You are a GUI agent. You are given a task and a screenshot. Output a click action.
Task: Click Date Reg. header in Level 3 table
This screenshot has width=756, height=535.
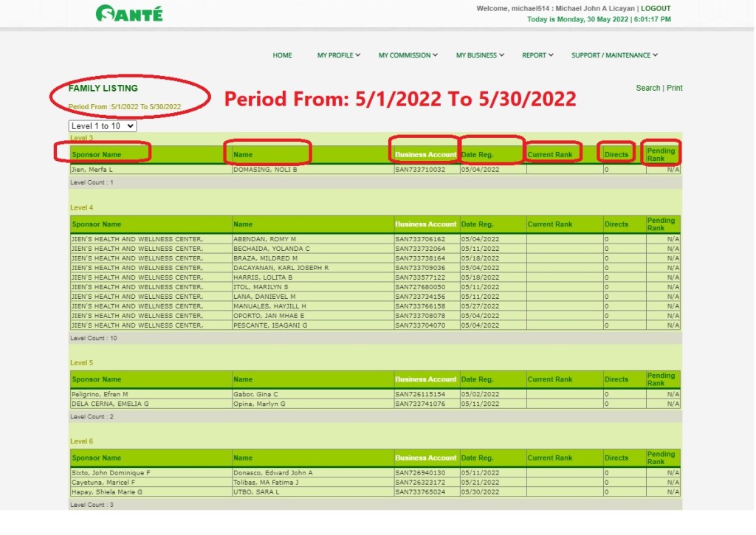point(478,155)
